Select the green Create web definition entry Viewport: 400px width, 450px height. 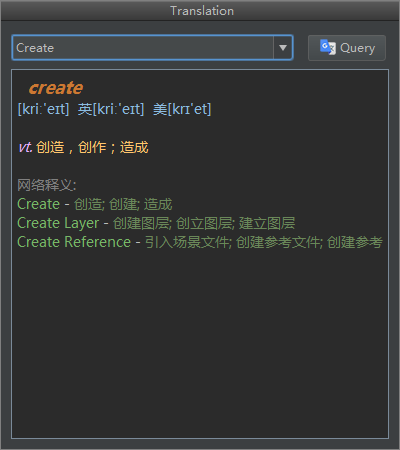click(x=38, y=204)
